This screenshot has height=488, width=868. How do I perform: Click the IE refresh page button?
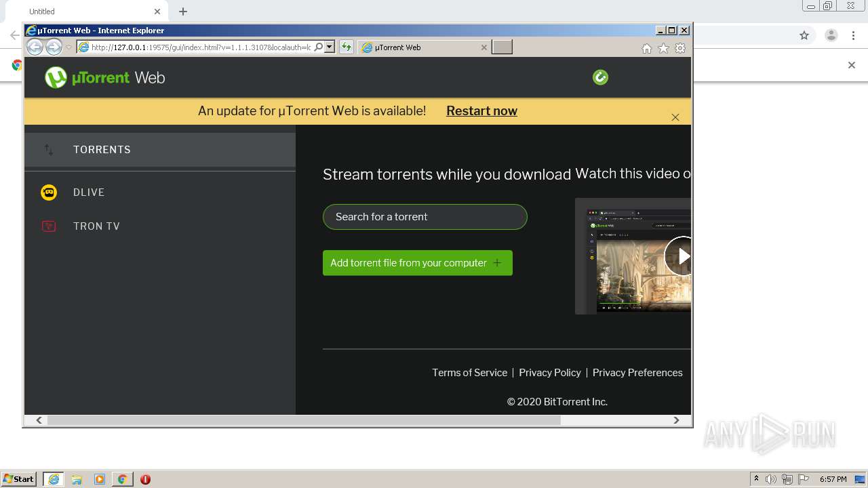[x=346, y=47]
